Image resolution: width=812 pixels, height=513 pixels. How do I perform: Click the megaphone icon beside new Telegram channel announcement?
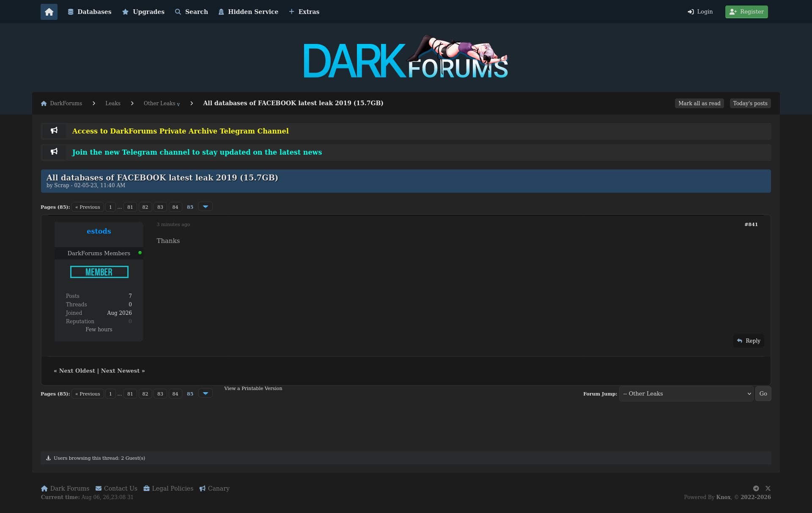coord(54,152)
